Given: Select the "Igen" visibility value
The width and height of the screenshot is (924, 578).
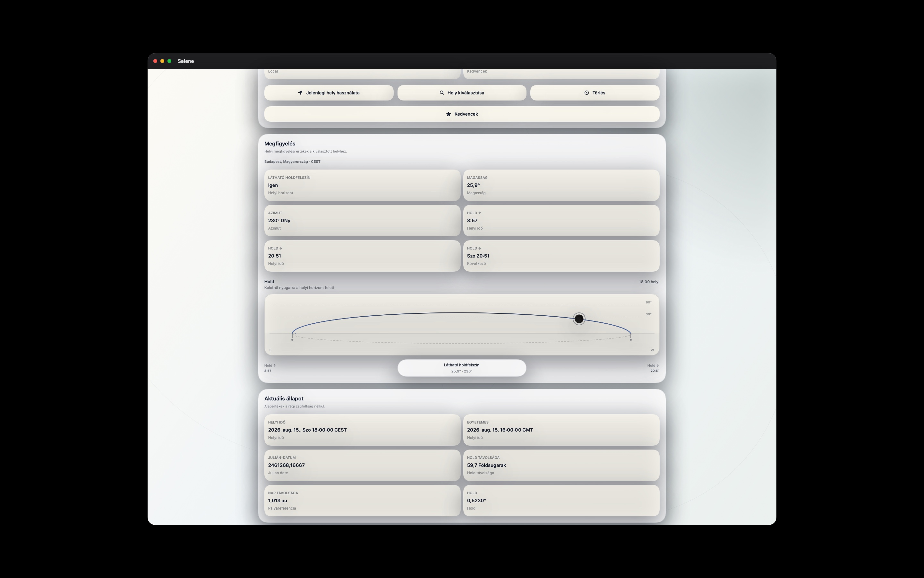Looking at the screenshot, I should 273,185.
